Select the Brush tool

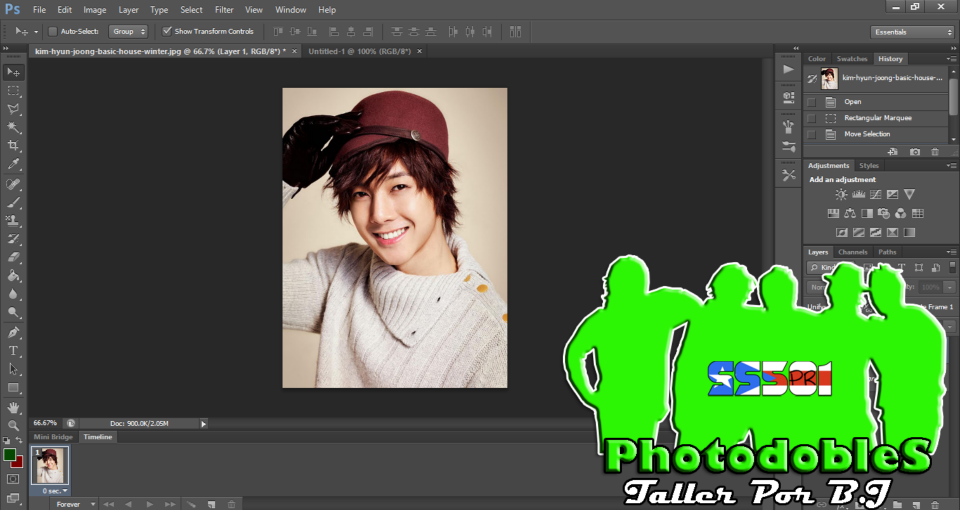pyautogui.click(x=13, y=202)
